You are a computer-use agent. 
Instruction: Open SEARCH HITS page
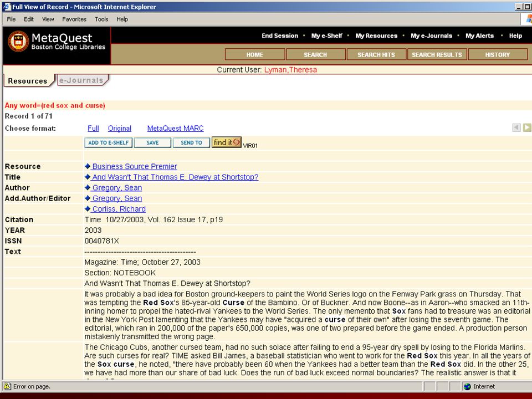click(376, 54)
